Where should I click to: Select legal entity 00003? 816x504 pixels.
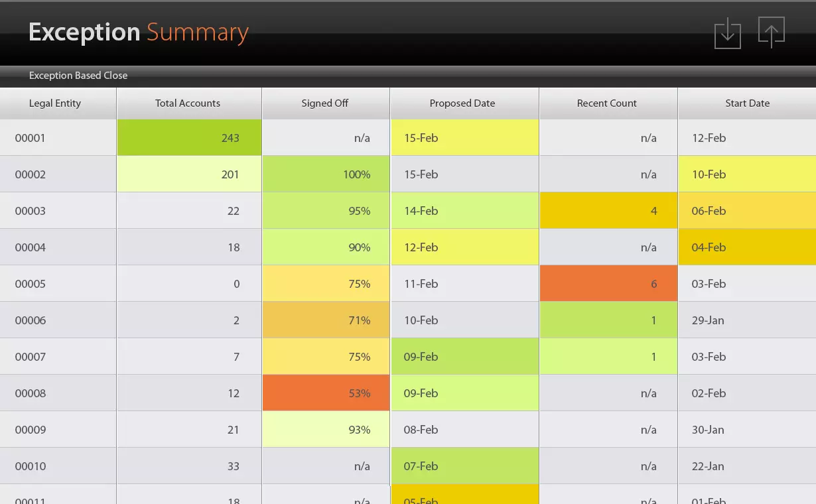coord(58,211)
